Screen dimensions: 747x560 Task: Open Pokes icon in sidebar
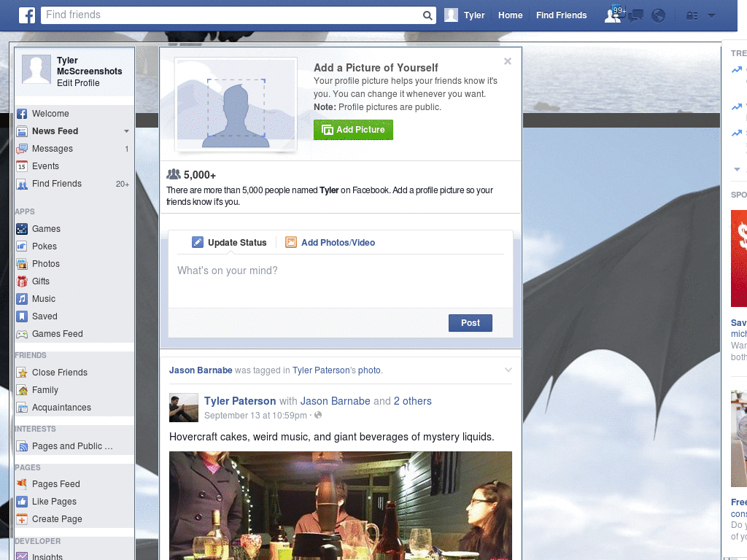click(22, 246)
